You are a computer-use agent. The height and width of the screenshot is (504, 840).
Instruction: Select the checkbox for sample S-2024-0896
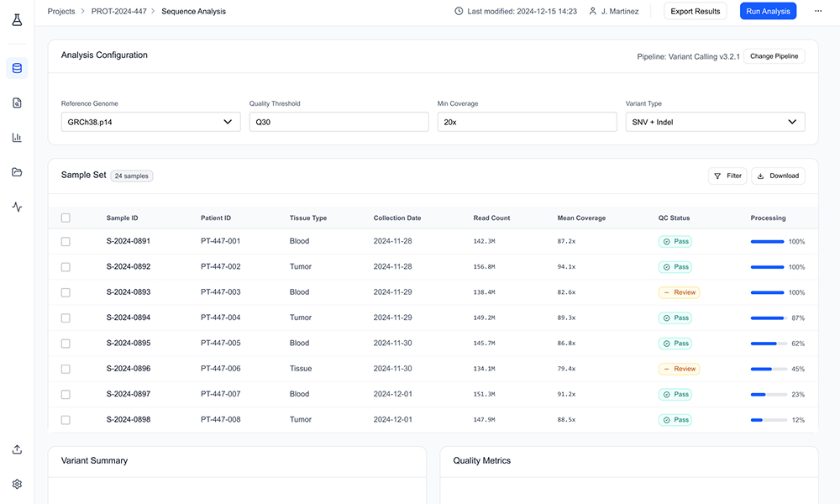tap(66, 369)
